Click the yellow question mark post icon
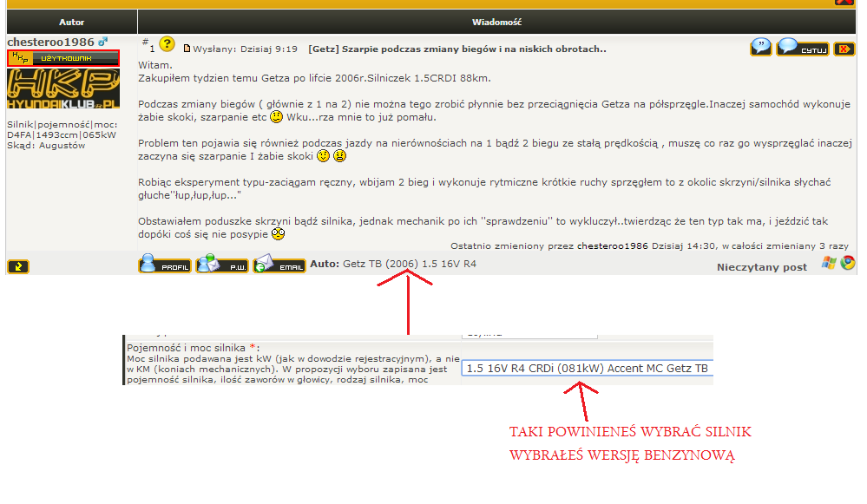The image size is (867, 504). (167, 43)
